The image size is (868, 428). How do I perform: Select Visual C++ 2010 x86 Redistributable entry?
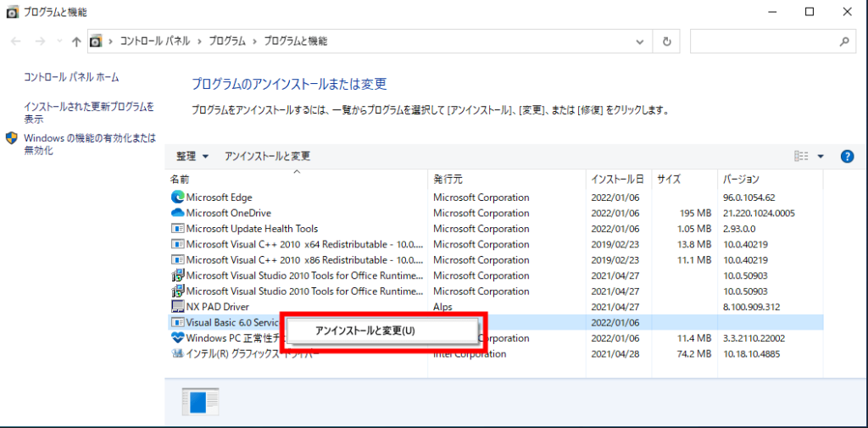305,259
